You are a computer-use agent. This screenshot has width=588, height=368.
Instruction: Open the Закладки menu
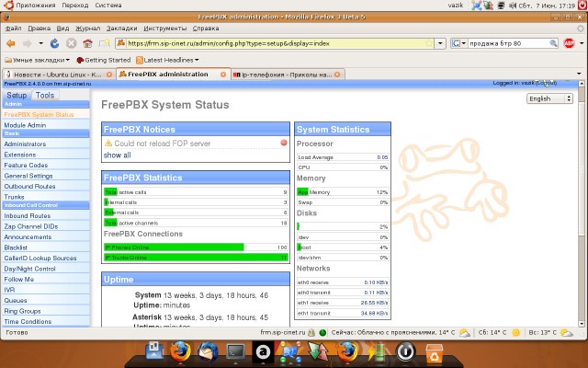(122, 29)
